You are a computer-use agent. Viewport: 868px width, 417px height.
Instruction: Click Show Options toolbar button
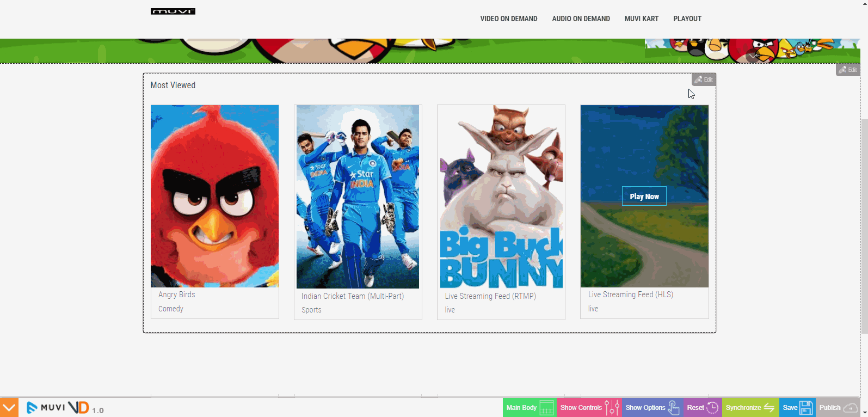click(x=652, y=407)
